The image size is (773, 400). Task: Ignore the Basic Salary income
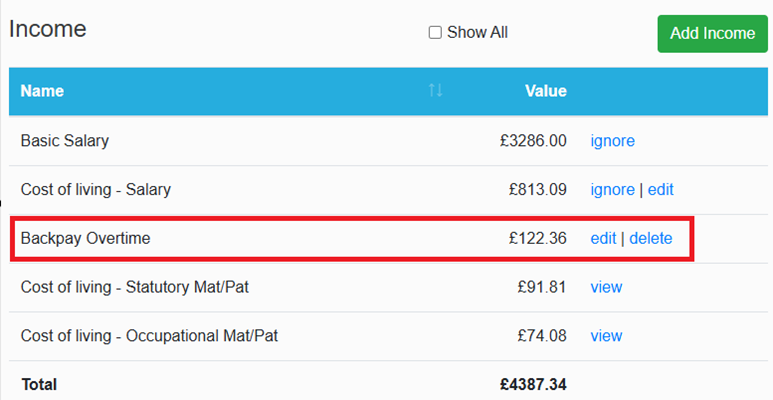[612, 141]
